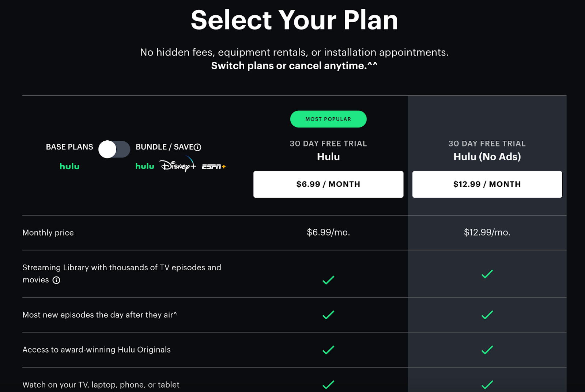Click the Hulu plan new episodes checkmark
Image resolution: width=585 pixels, height=392 pixels.
(x=328, y=315)
